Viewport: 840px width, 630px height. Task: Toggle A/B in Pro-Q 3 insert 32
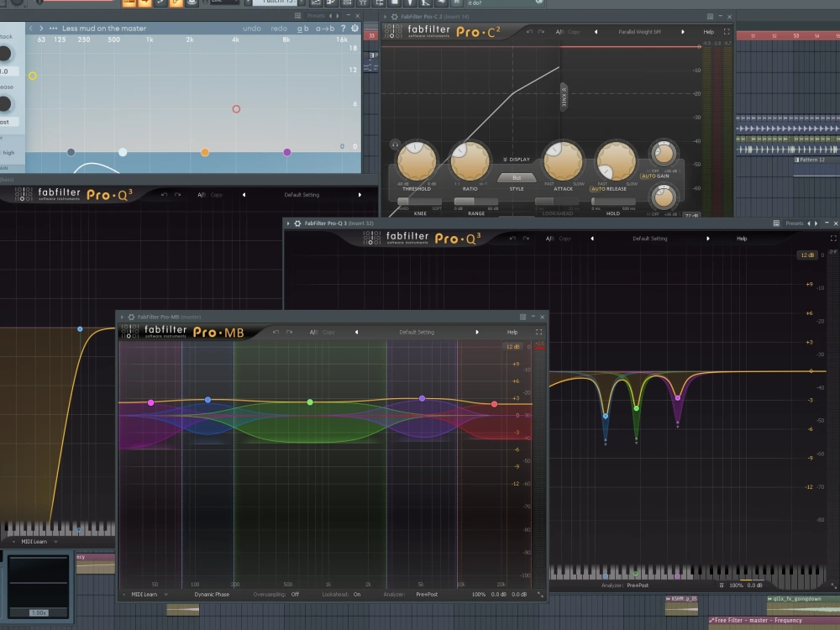(549, 239)
